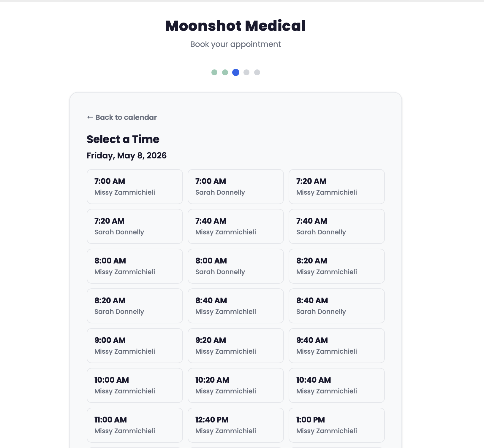Select the 1:00 PM slot with Missy Zammichieli
Viewport: 484px width, 448px height.
[x=336, y=425]
